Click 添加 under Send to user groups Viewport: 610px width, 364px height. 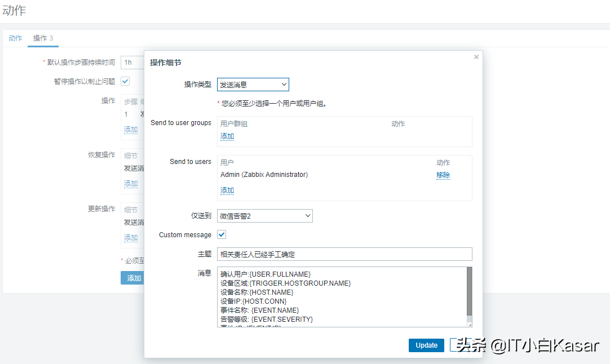pyautogui.click(x=227, y=136)
